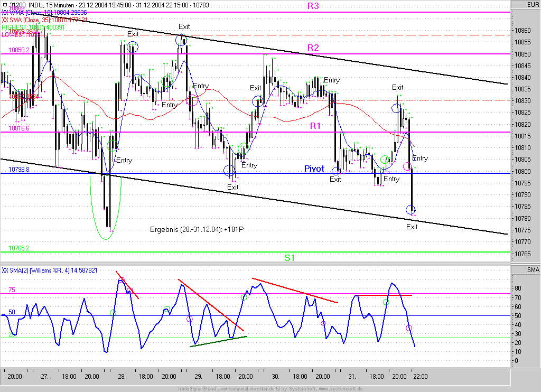Click the XX icon beside WMA legend
Screen dimensions: 541x392
coord(4,12)
